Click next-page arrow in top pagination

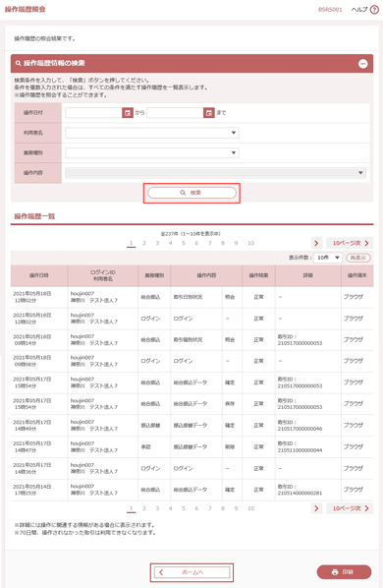(316, 243)
